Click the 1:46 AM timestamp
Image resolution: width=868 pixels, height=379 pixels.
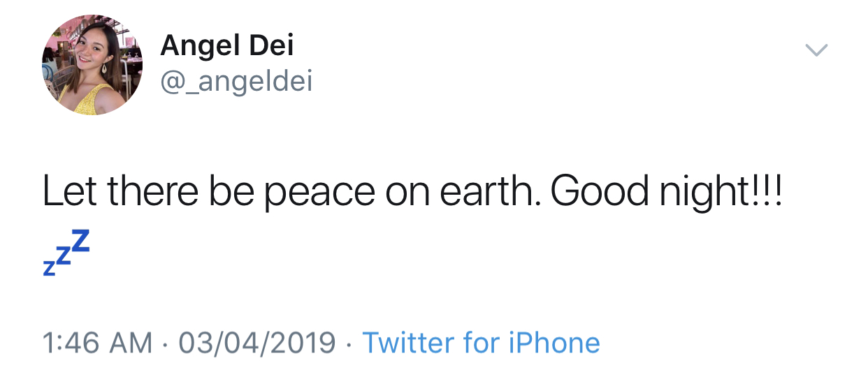[97, 343]
